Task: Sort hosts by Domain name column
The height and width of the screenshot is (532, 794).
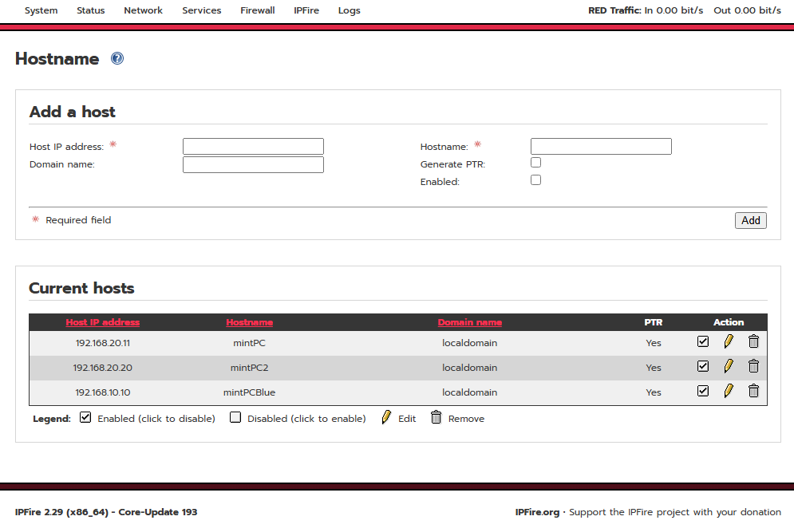Action: (470, 322)
